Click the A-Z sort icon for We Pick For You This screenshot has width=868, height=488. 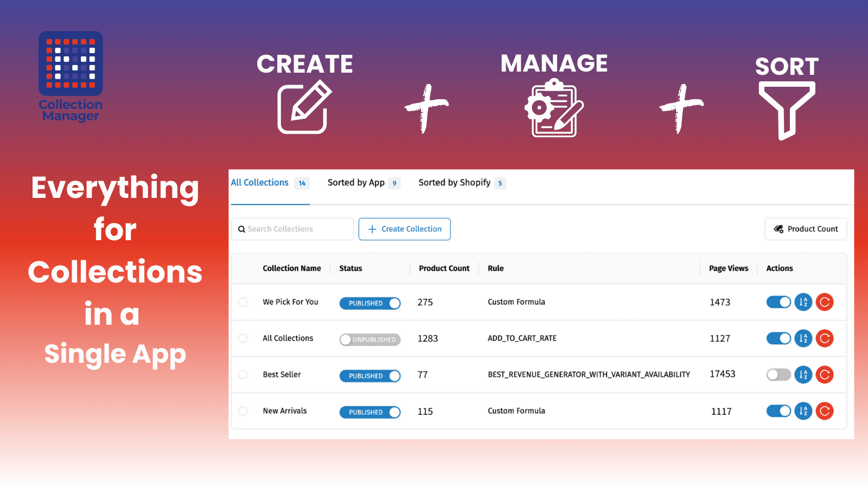click(x=803, y=302)
